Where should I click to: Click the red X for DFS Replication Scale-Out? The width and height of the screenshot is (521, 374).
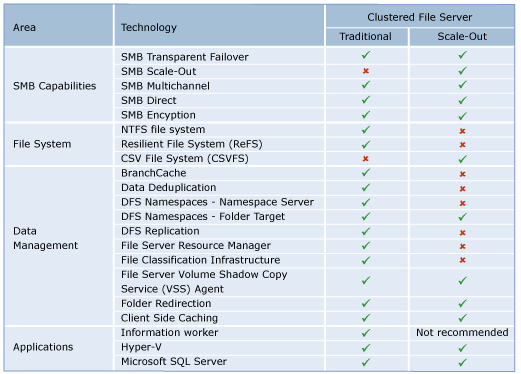coord(462,232)
